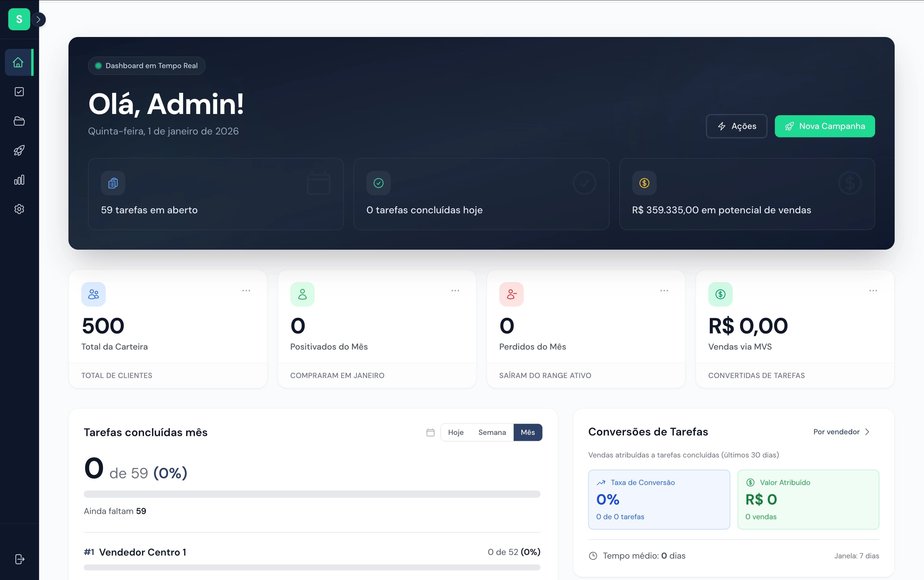Open the Folder section in the sidebar
The height and width of the screenshot is (580, 924).
coord(19,121)
